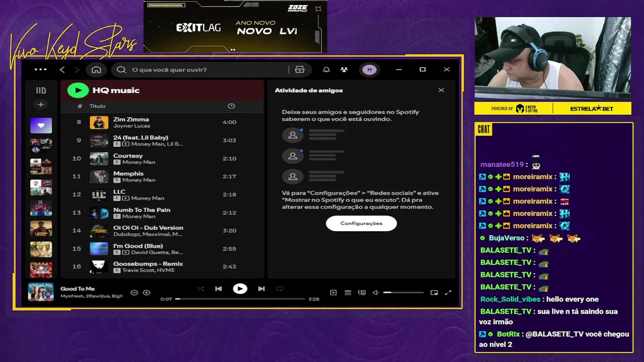Go forward with the right arrow
This screenshot has width=644, height=362.
[x=77, y=69]
